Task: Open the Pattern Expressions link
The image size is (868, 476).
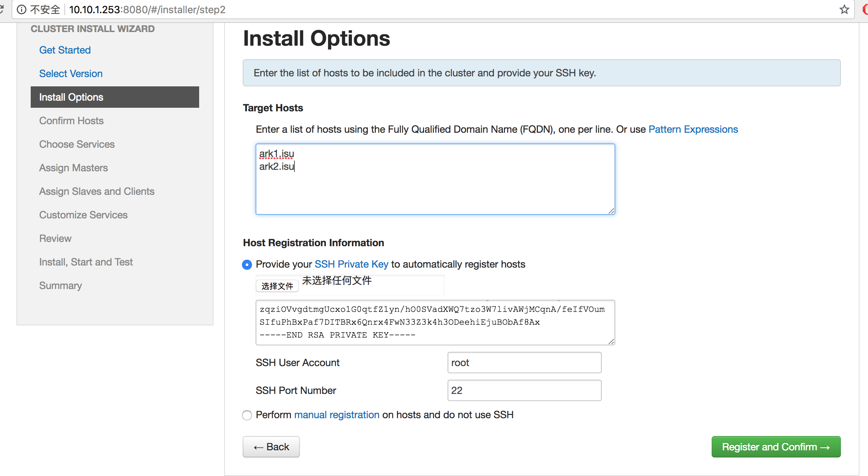Action: tap(693, 129)
